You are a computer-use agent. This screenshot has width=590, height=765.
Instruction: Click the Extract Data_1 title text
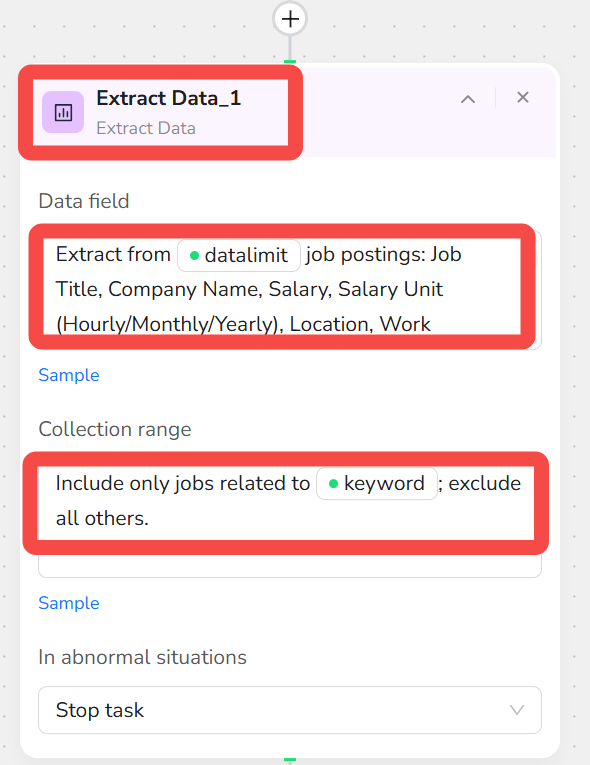168,98
